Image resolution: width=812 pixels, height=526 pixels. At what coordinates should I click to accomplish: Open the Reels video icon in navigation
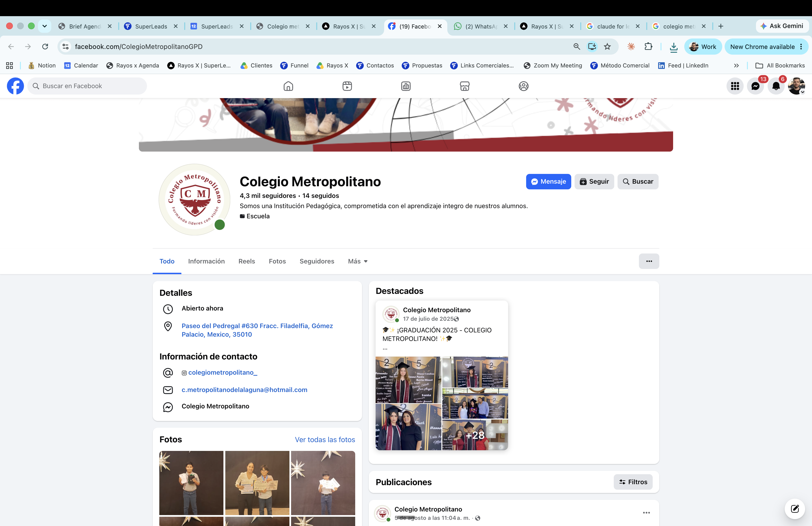pyautogui.click(x=347, y=86)
